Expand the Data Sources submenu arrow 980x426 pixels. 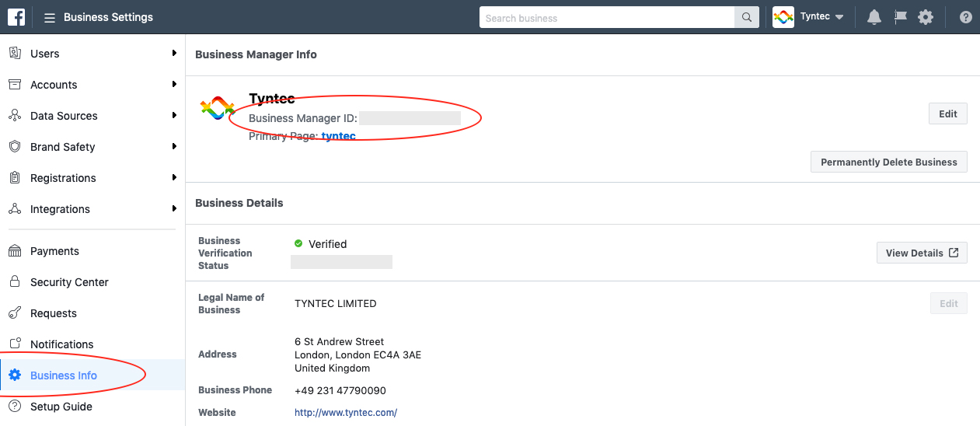(x=174, y=115)
